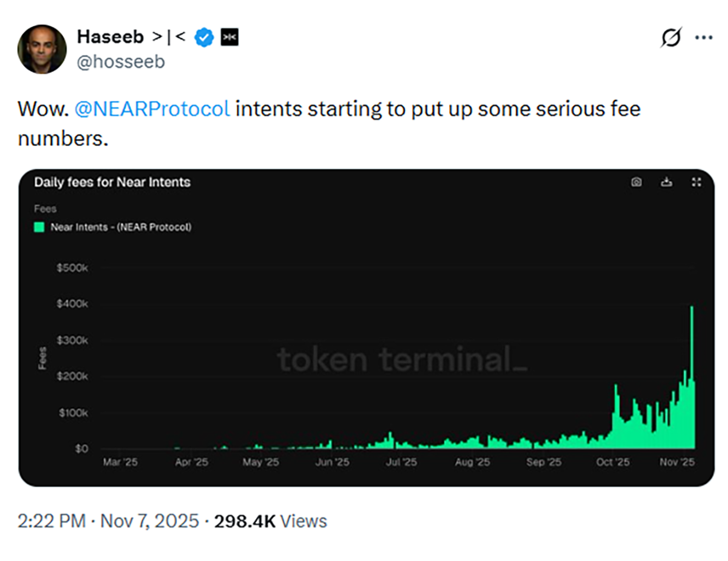The image size is (728, 561).
Task: Click the Jul '25 x-axis label
Action: 401,462
